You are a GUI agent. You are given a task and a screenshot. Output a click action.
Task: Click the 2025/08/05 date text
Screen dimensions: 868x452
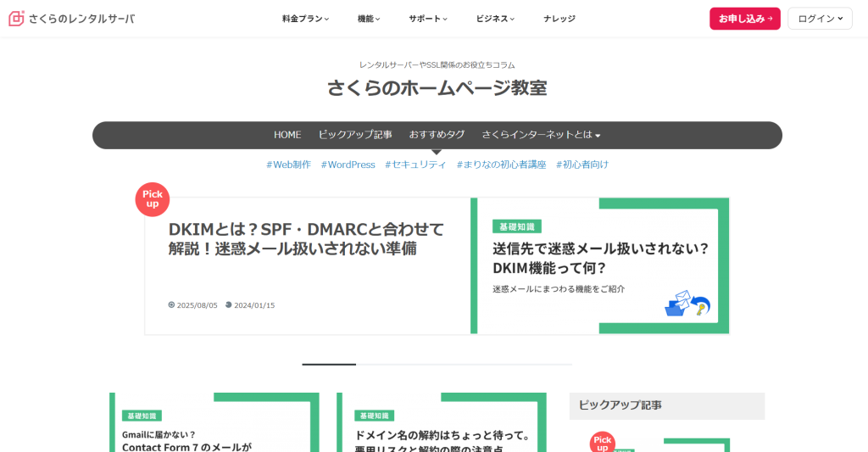click(197, 305)
